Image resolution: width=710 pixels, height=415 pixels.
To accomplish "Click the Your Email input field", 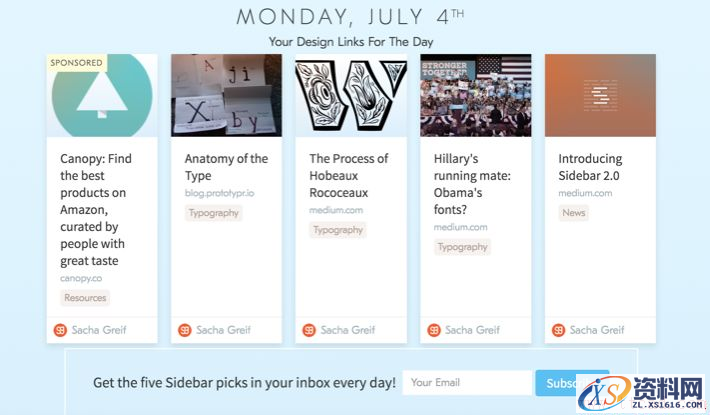I will [468, 382].
